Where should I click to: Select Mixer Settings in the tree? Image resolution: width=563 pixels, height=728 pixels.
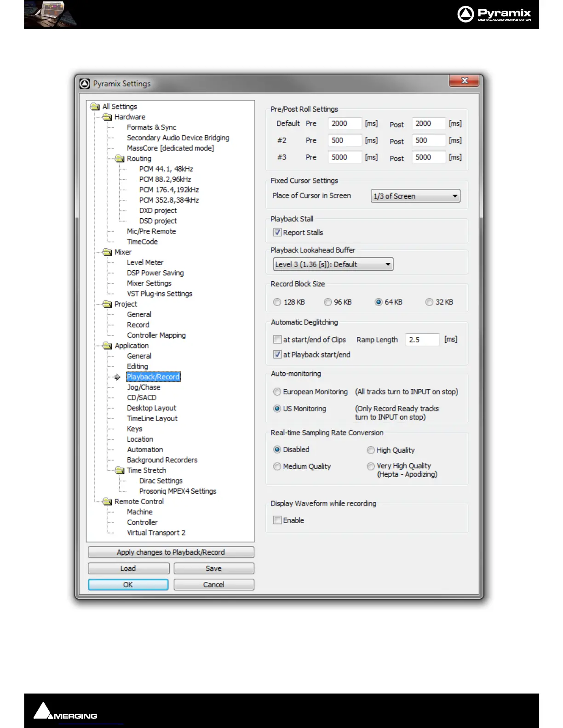tap(149, 284)
